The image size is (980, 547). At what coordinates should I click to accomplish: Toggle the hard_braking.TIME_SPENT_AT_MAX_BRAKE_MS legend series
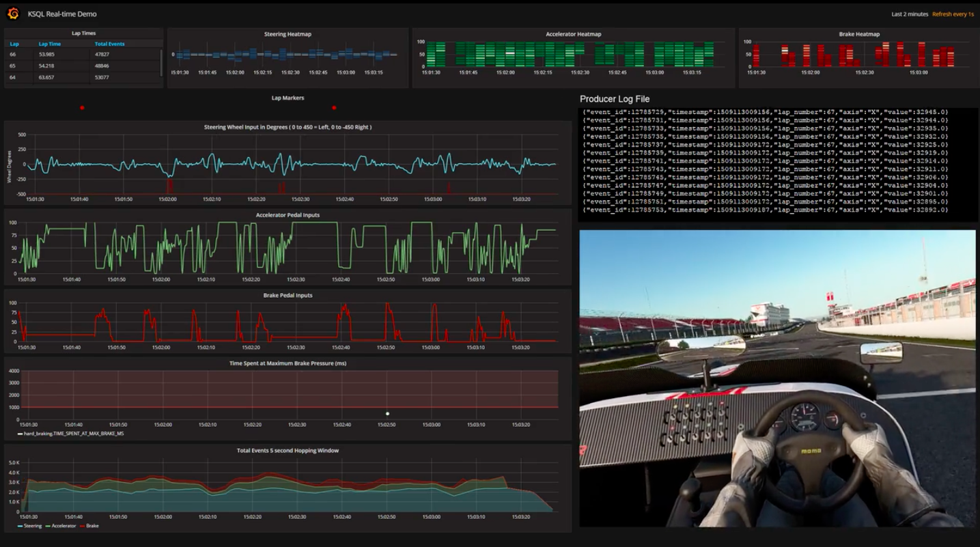(x=70, y=433)
